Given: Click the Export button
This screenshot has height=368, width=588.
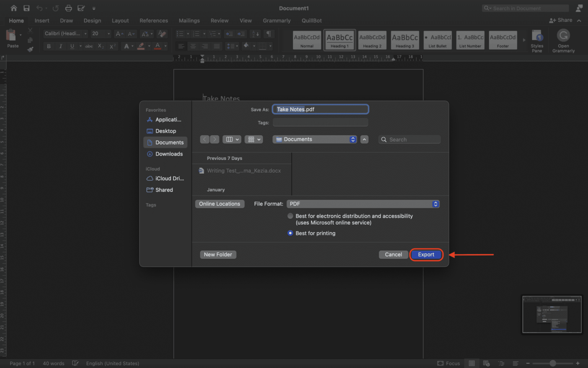Looking at the screenshot, I should [x=426, y=254].
